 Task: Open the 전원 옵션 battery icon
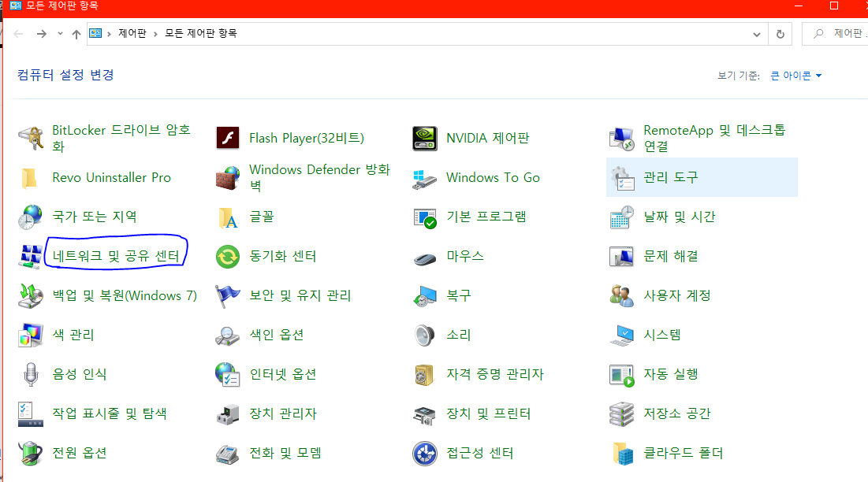pos(31,454)
